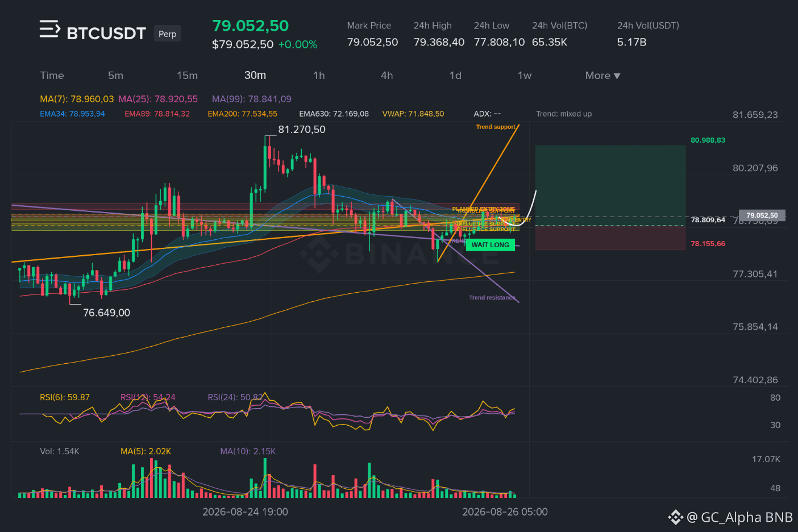Click the EMA200: 77.534,55 label
798x532 pixels.
click(243, 114)
